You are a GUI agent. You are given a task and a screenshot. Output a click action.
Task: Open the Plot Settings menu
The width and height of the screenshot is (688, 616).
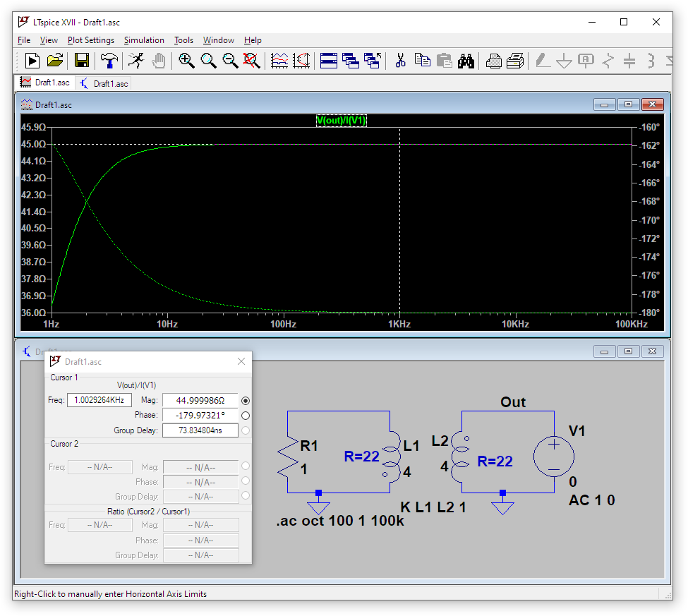91,40
